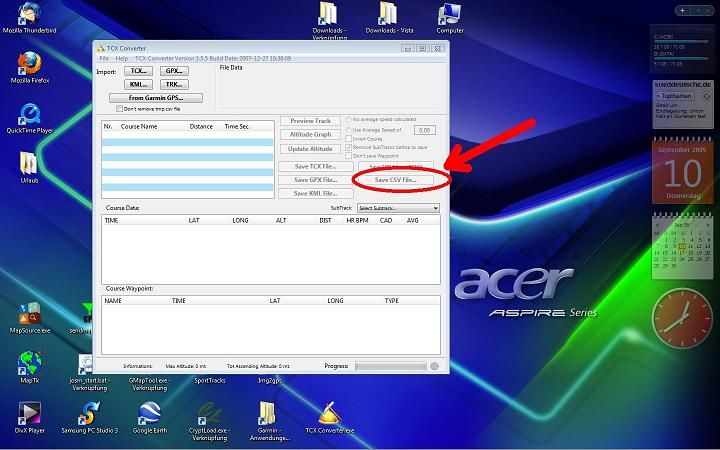Click the Save CSV File button
This screenshot has width=720, height=450.
(x=395, y=180)
